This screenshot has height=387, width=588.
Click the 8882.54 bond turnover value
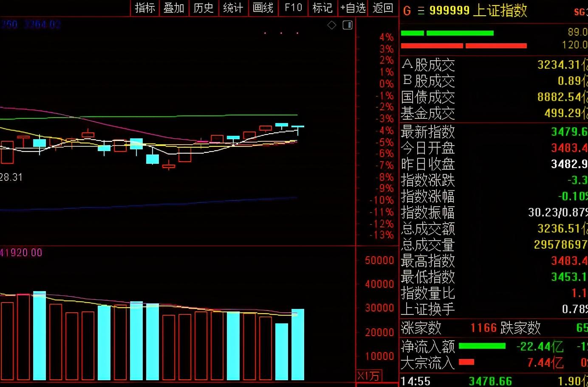(x=562, y=97)
